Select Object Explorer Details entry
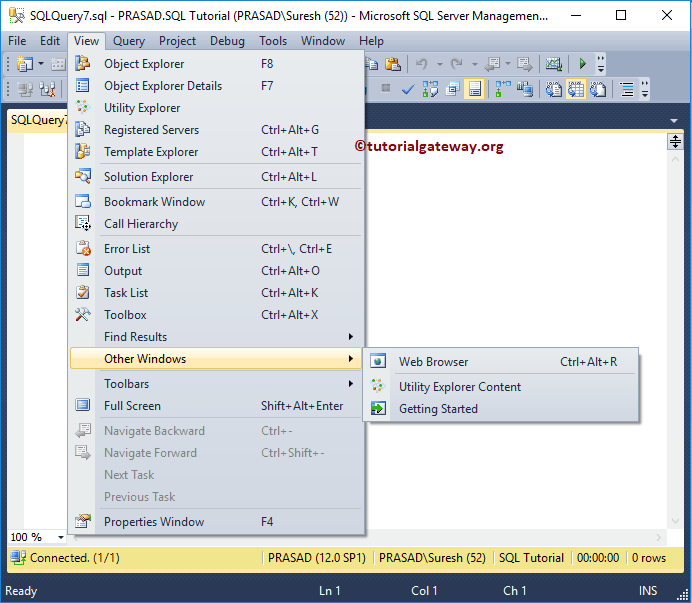The image size is (692, 603). pyautogui.click(x=217, y=86)
